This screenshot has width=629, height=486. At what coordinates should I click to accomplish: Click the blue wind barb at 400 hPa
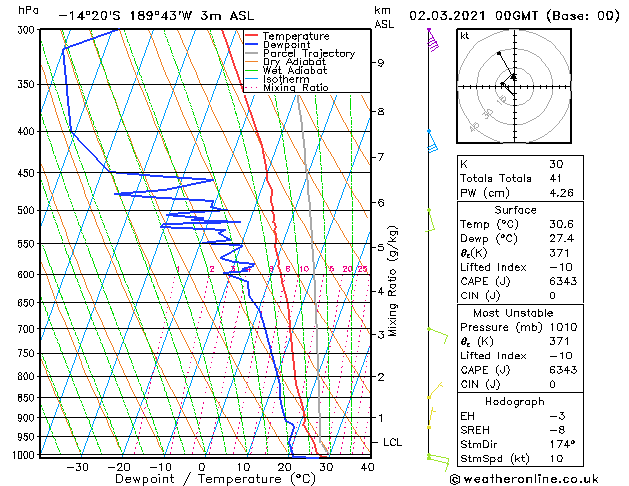432,141
